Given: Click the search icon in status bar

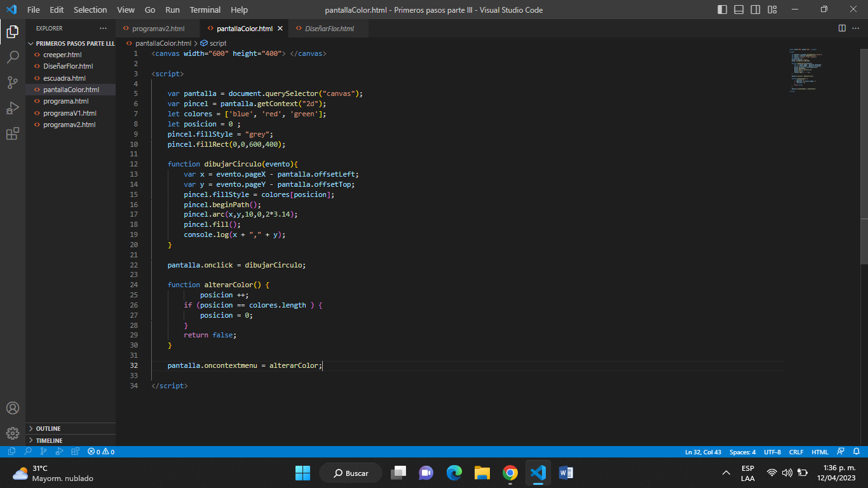Looking at the screenshot, I should 27,452.
